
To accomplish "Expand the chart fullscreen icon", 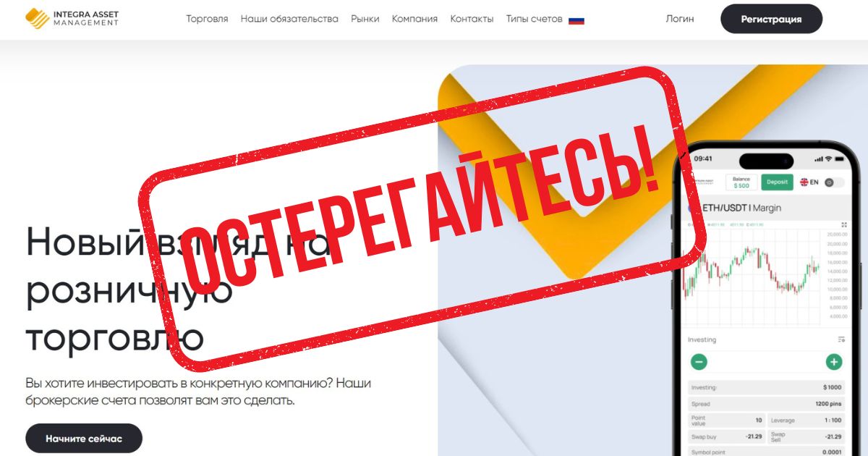I will pyautogui.click(x=843, y=224).
